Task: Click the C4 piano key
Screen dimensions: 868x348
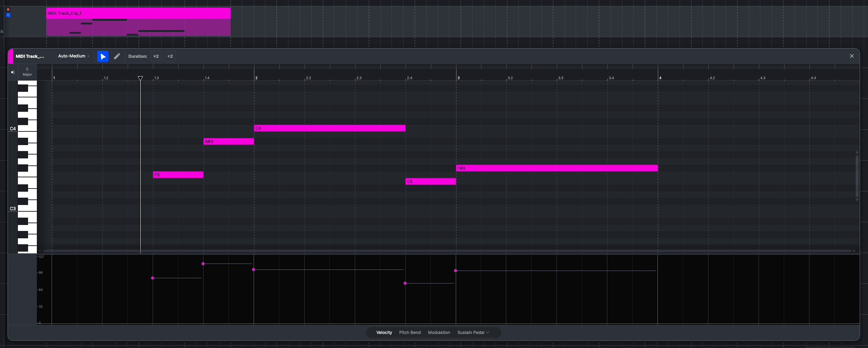Action: (x=27, y=129)
